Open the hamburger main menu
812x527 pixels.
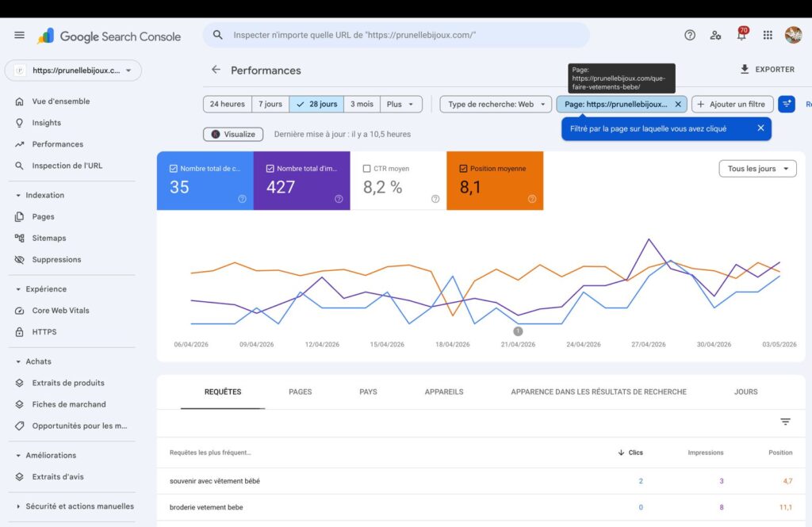(19, 35)
